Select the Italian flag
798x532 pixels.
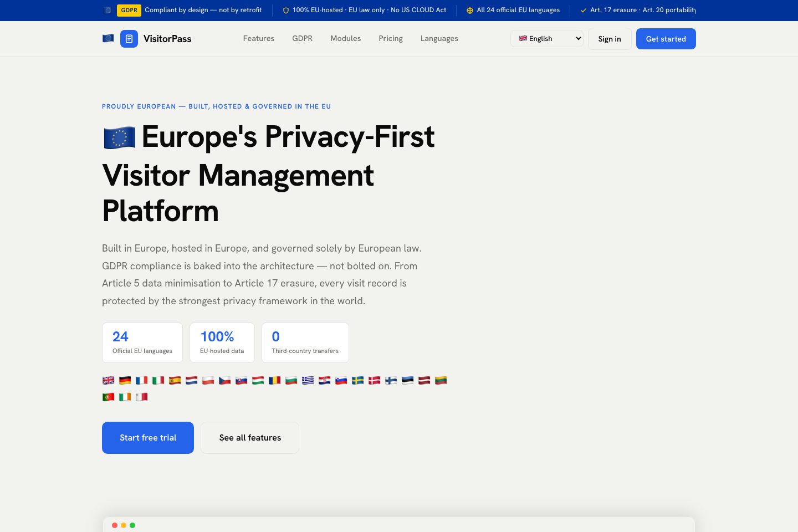158,380
